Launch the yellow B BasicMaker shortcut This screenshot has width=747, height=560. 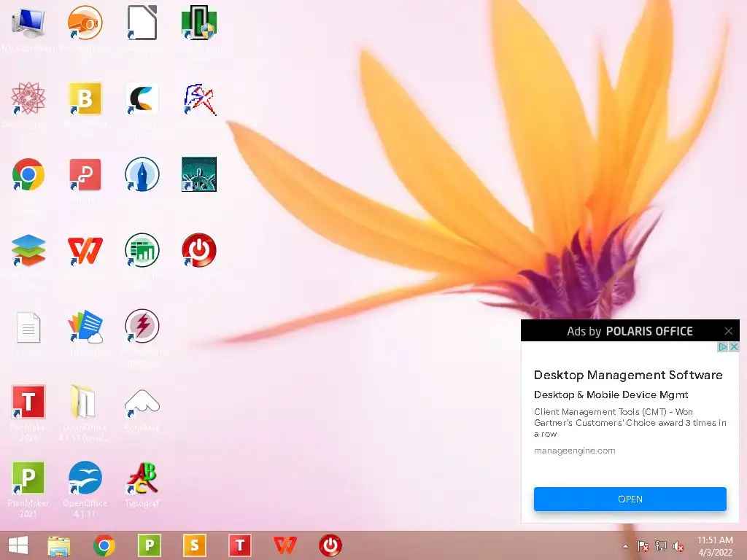click(x=85, y=98)
